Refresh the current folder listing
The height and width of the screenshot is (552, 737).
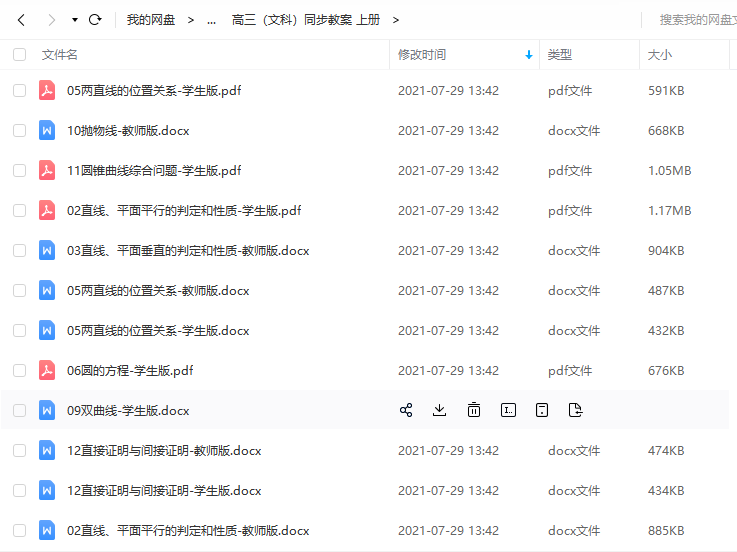click(x=95, y=20)
